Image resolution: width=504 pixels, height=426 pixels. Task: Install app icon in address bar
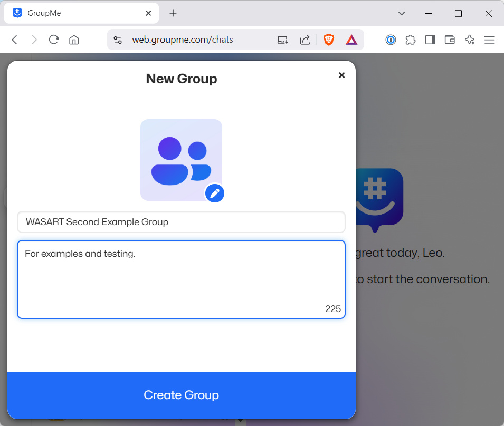coord(282,40)
